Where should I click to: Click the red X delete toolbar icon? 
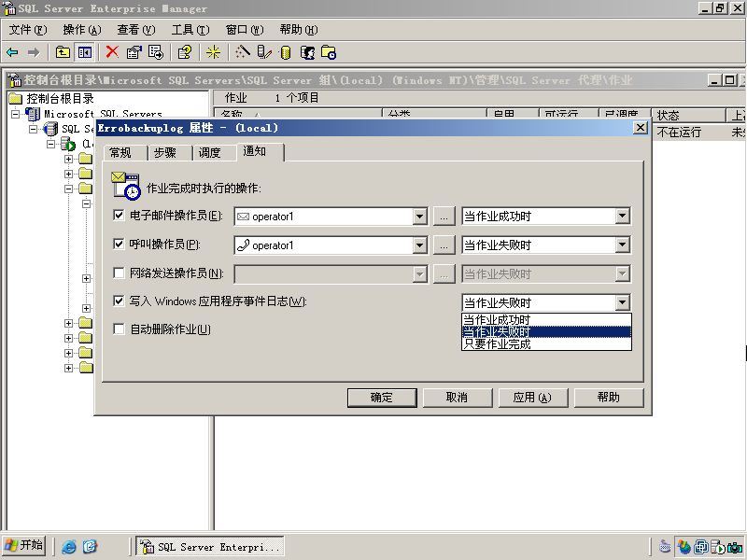[112, 52]
